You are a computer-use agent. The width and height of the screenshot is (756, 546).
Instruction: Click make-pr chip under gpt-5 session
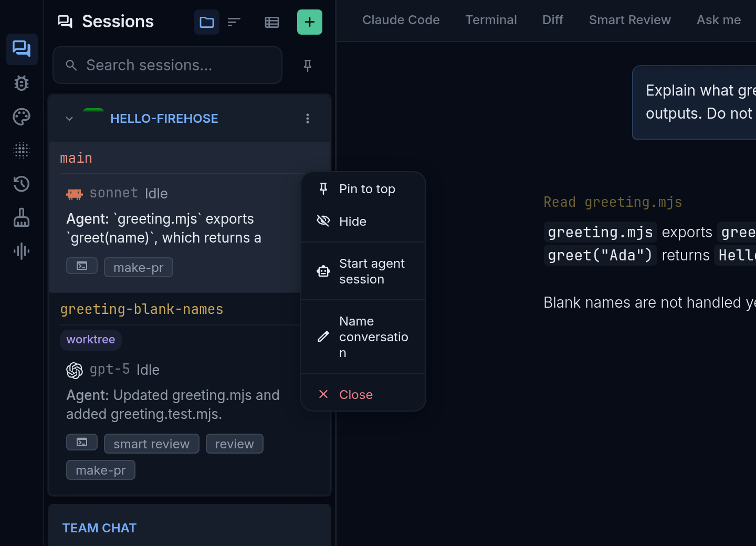[x=101, y=470]
